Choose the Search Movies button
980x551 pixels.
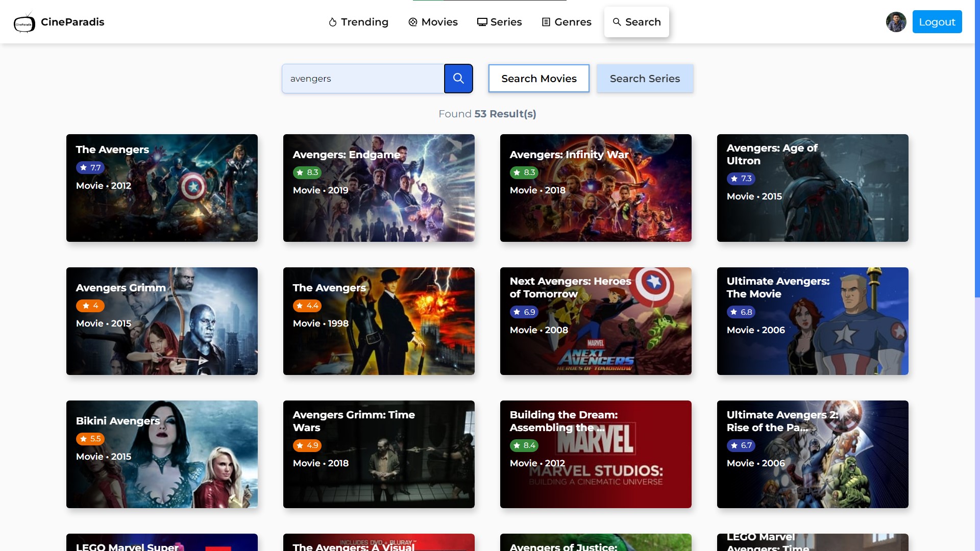click(x=539, y=79)
